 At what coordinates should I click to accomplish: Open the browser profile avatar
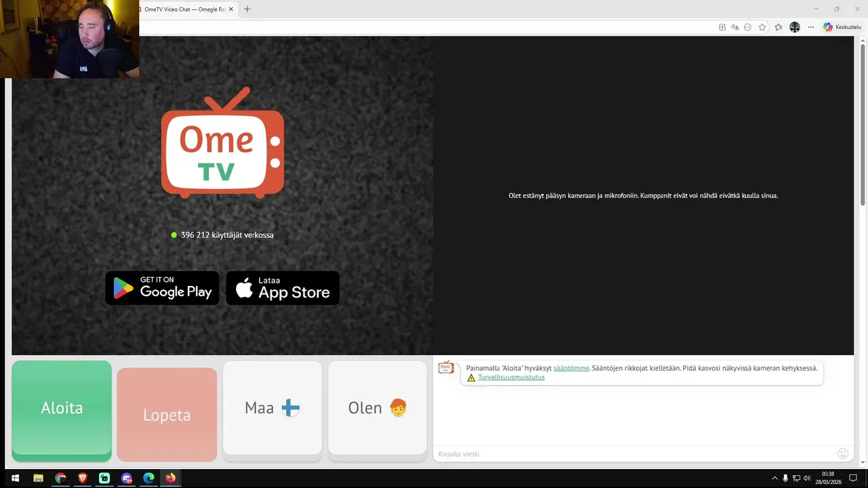[x=795, y=27]
